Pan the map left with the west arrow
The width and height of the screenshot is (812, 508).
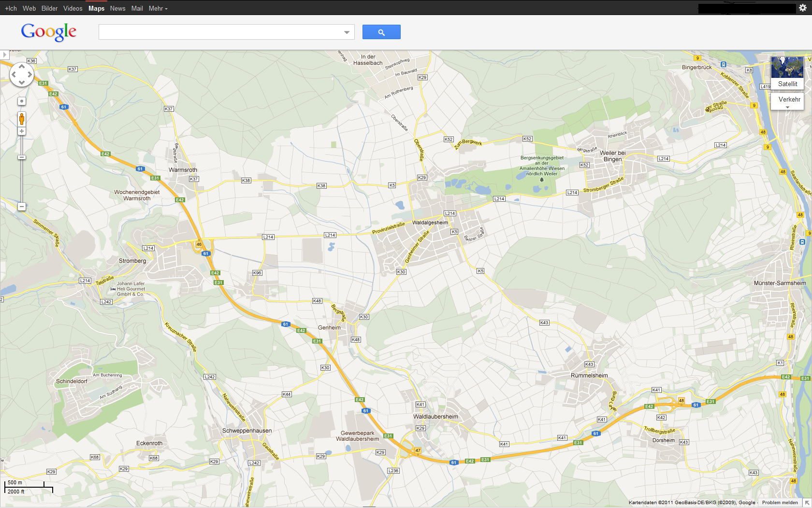point(14,75)
